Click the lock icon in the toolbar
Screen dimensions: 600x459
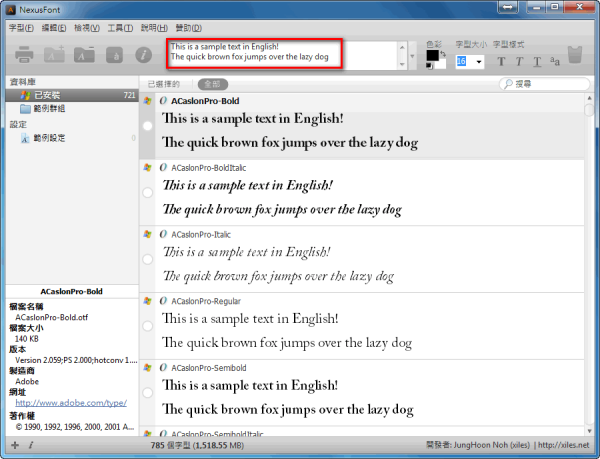(114, 55)
